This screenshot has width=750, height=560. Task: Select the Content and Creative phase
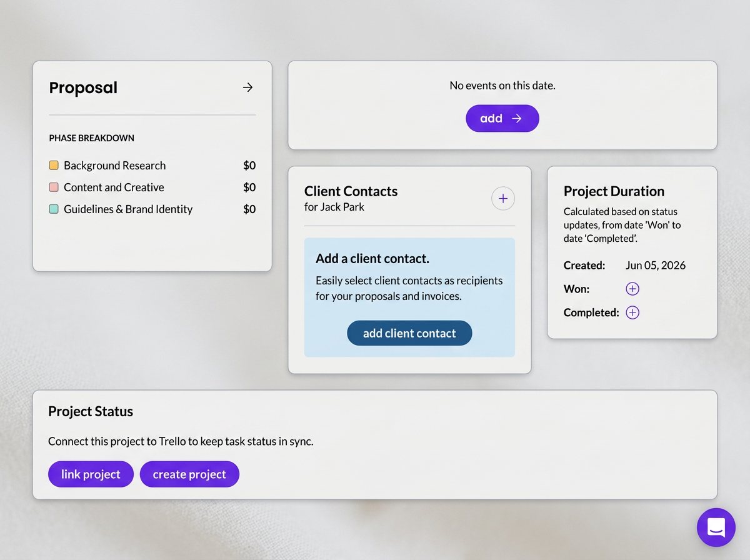pyautogui.click(x=152, y=187)
